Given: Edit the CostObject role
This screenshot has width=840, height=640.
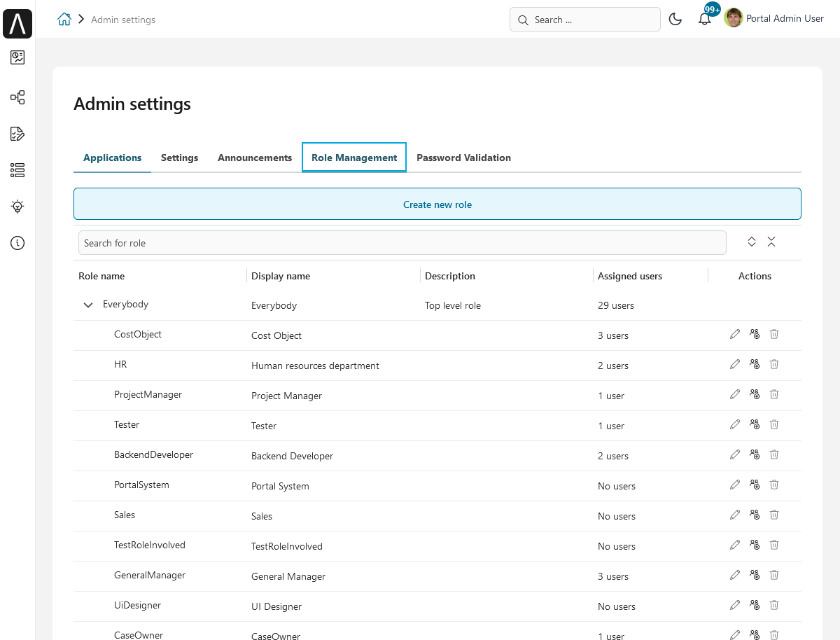Looking at the screenshot, I should [735, 334].
